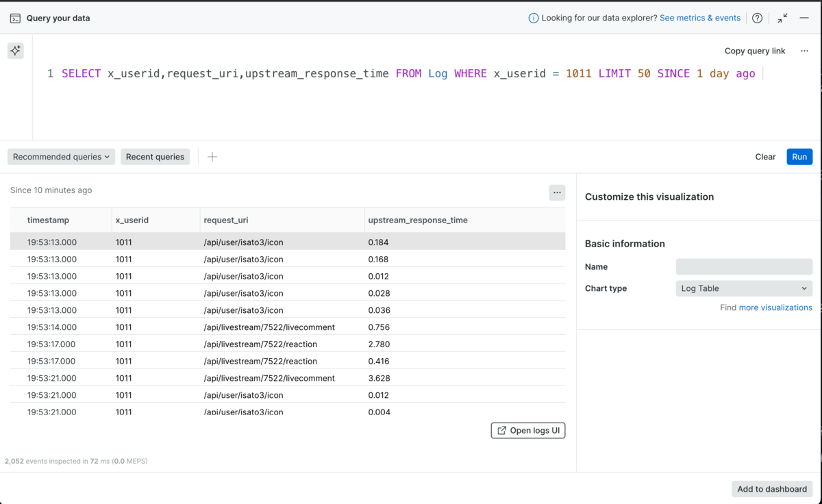Add a new query tab with plus icon

pyautogui.click(x=212, y=157)
